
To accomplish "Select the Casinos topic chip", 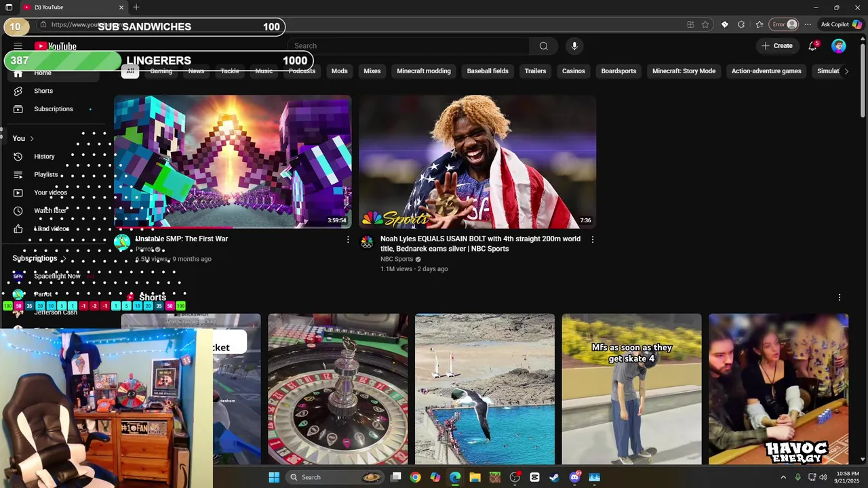I will pos(574,71).
